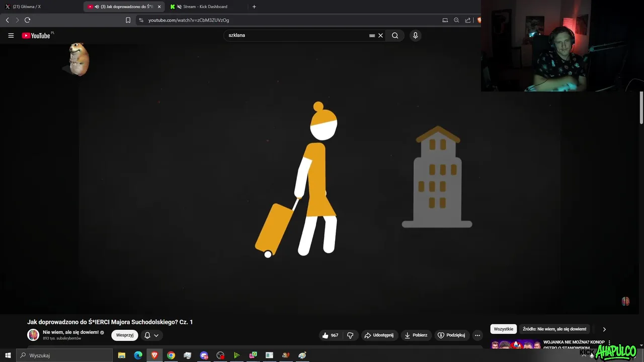
Task: Click the Windows 'Wyszukaj' search box
Action: coord(64,355)
